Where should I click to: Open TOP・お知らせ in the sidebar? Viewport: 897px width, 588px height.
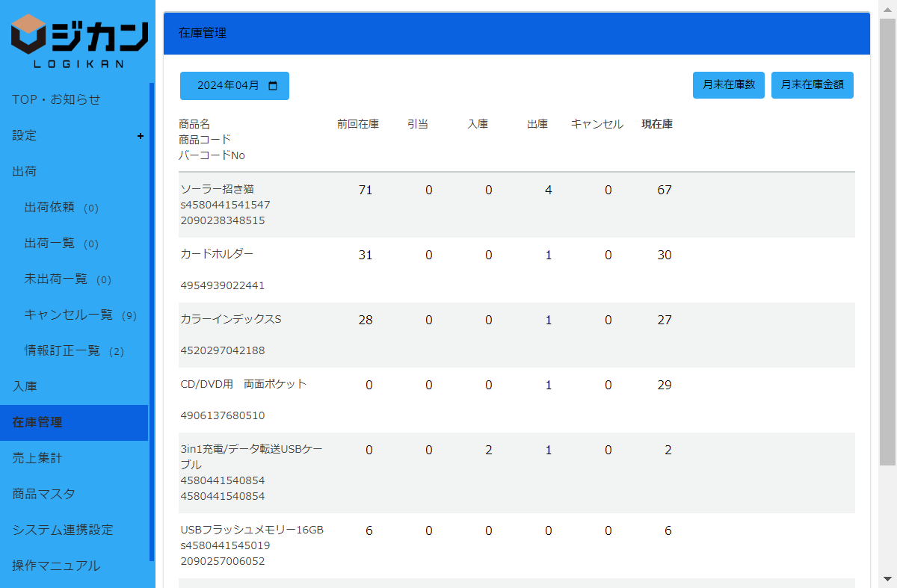pyautogui.click(x=56, y=99)
